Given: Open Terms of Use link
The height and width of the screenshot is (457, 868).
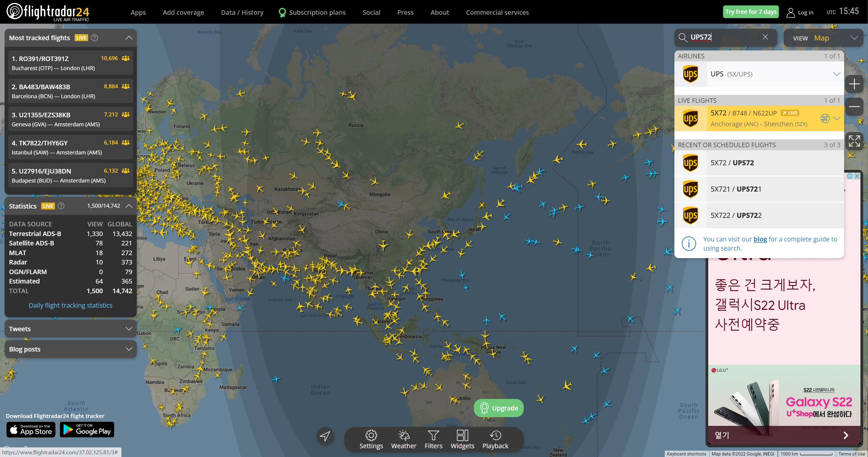Looking at the screenshot, I should [x=851, y=454].
